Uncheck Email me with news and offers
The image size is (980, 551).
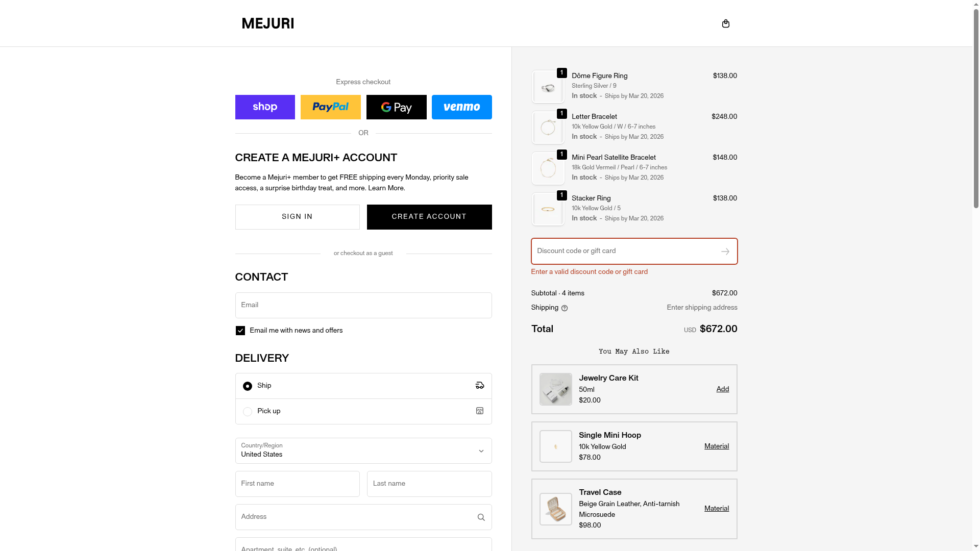point(240,331)
